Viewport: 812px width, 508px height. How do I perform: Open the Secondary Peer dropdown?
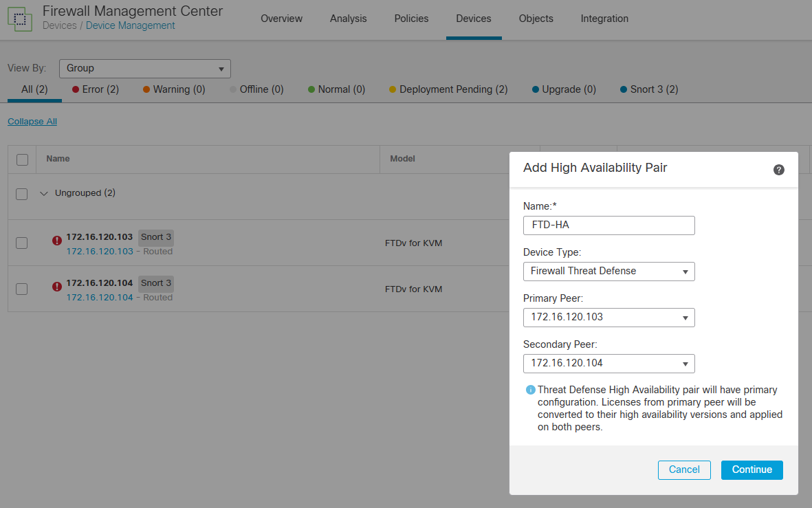click(609, 364)
